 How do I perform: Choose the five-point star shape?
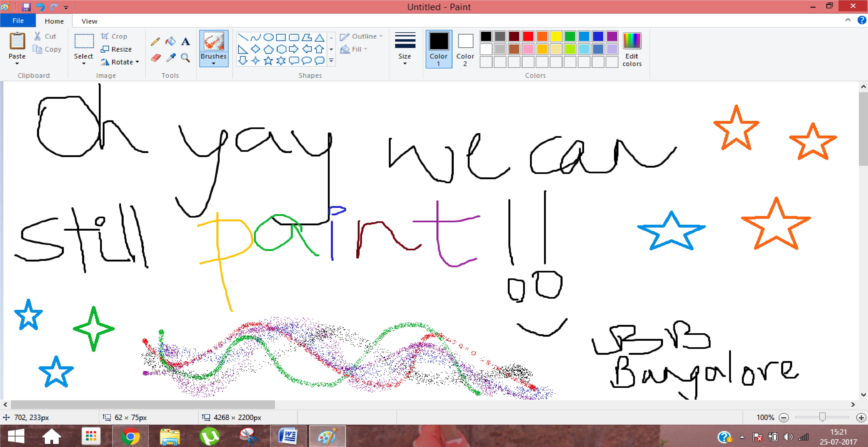268,61
